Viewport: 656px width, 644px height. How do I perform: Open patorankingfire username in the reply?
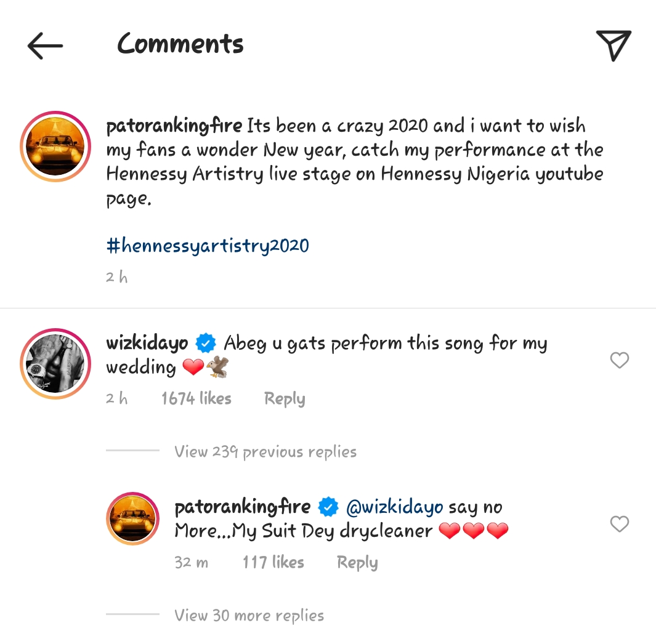tap(243, 507)
